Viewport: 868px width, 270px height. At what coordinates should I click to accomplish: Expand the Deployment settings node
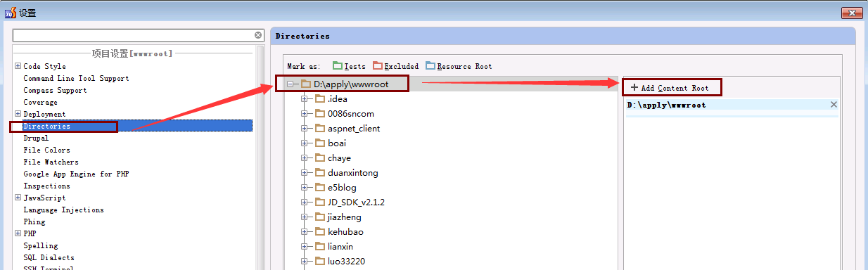(18, 114)
